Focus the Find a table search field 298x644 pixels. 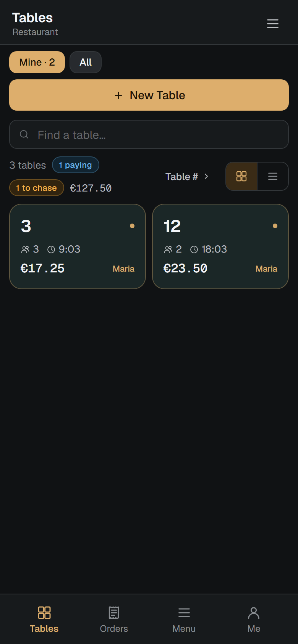pos(149,134)
